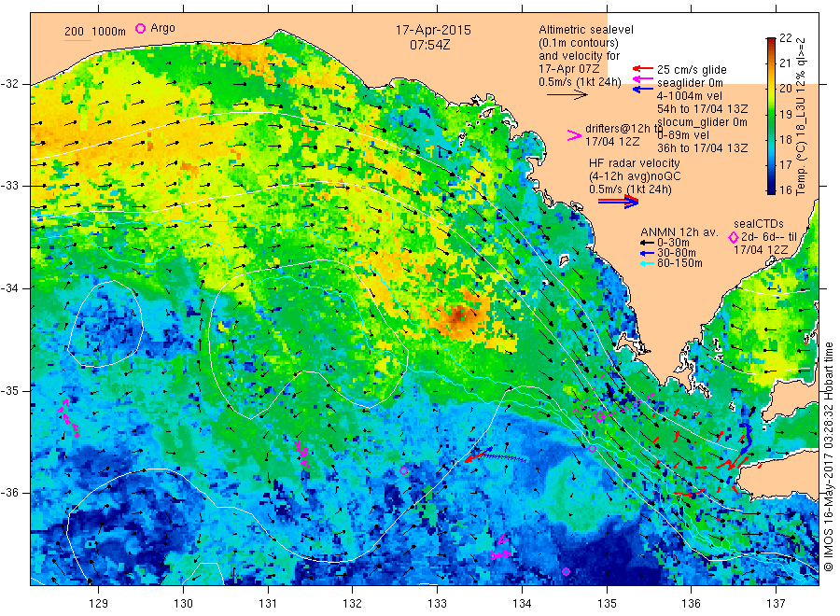Click the '200 1000m' depth contour label
840x616 pixels.
[x=95, y=32]
